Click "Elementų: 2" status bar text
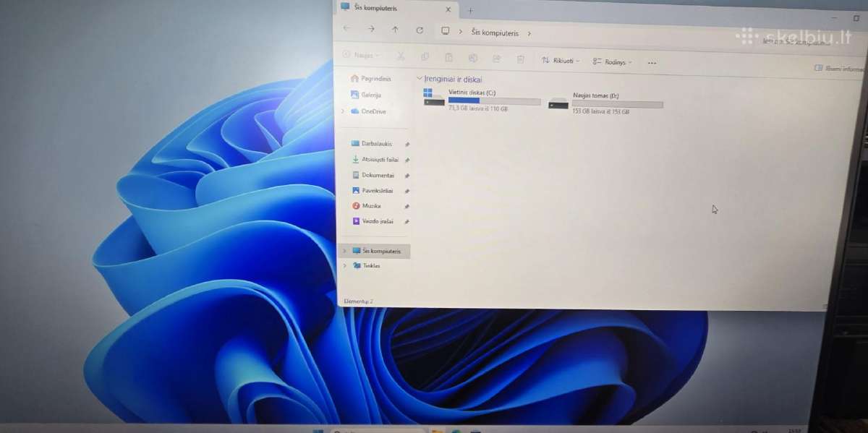 (358, 301)
